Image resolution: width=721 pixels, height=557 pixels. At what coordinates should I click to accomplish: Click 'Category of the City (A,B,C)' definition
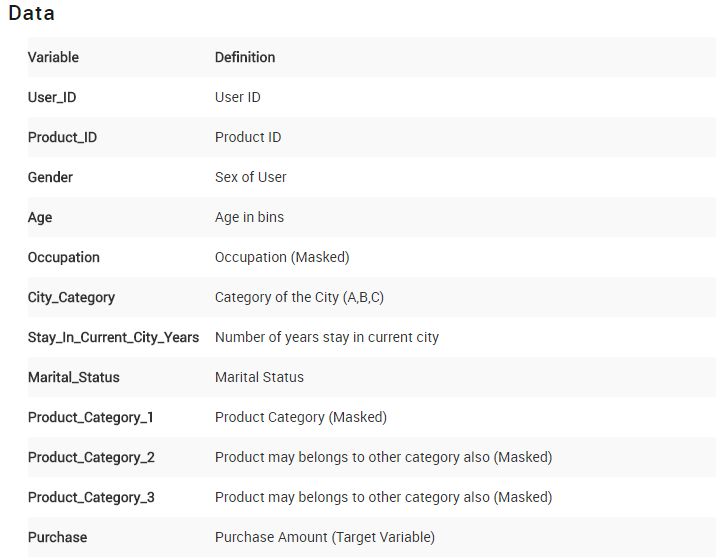click(x=299, y=297)
